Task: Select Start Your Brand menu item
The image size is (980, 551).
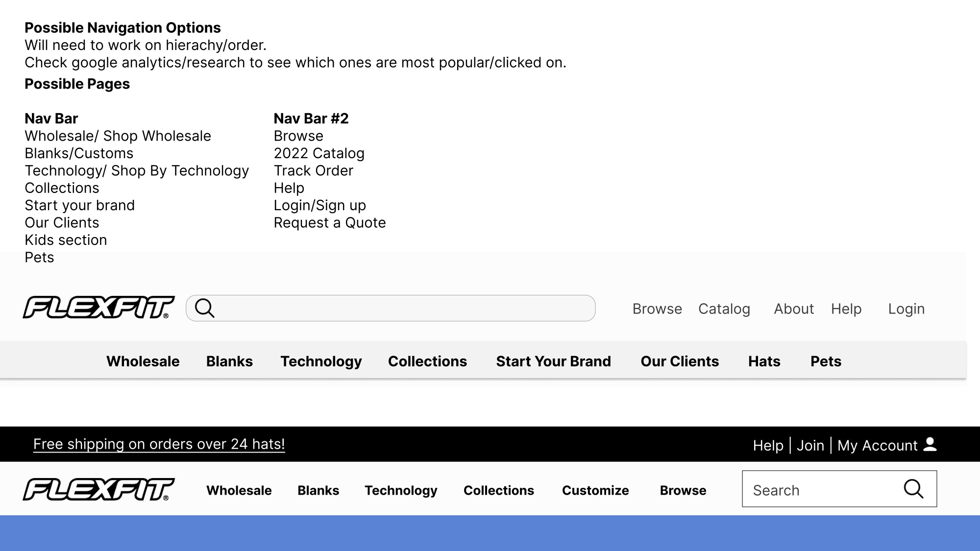Action: pos(553,361)
